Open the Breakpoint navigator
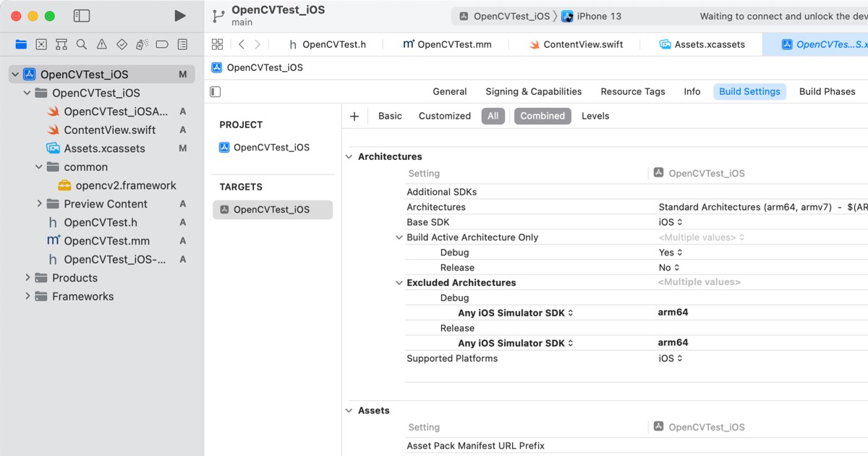 click(162, 44)
